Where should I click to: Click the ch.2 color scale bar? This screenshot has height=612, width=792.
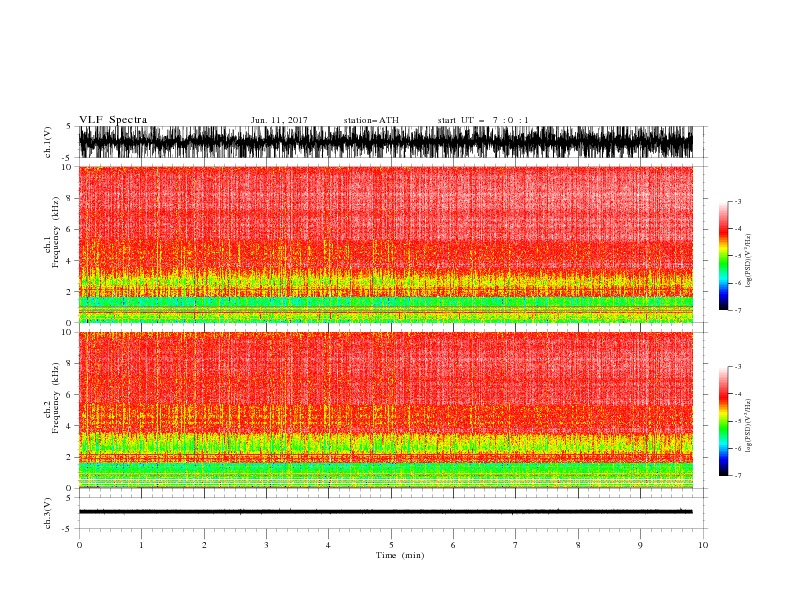[723, 421]
